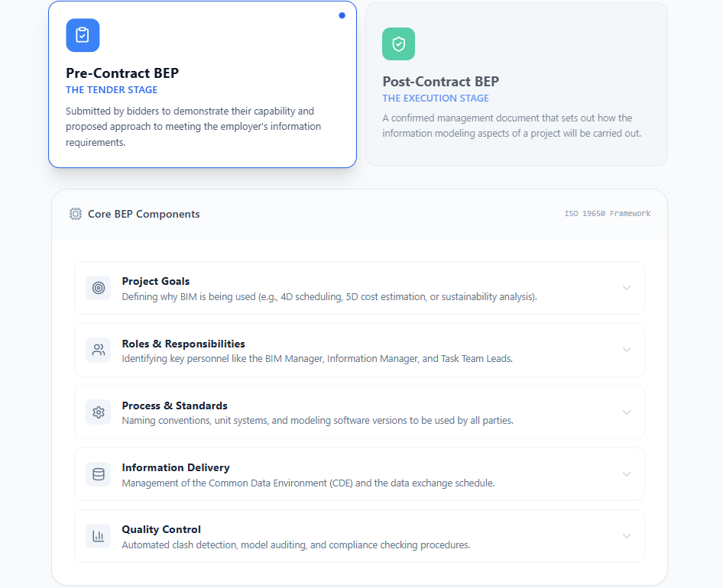This screenshot has width=723, height=588.
Task: Expand the Quality Control chevron
Action: point(627,536)
